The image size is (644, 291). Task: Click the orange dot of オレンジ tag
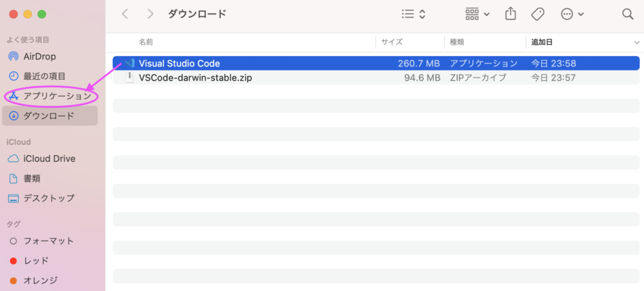click(13, 281)
